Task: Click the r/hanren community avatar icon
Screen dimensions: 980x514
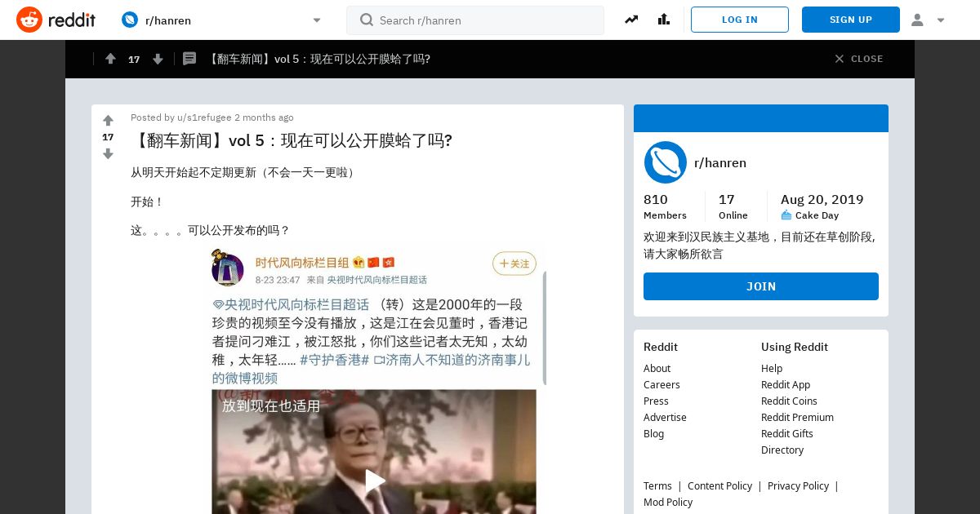Action: [665, 162]
